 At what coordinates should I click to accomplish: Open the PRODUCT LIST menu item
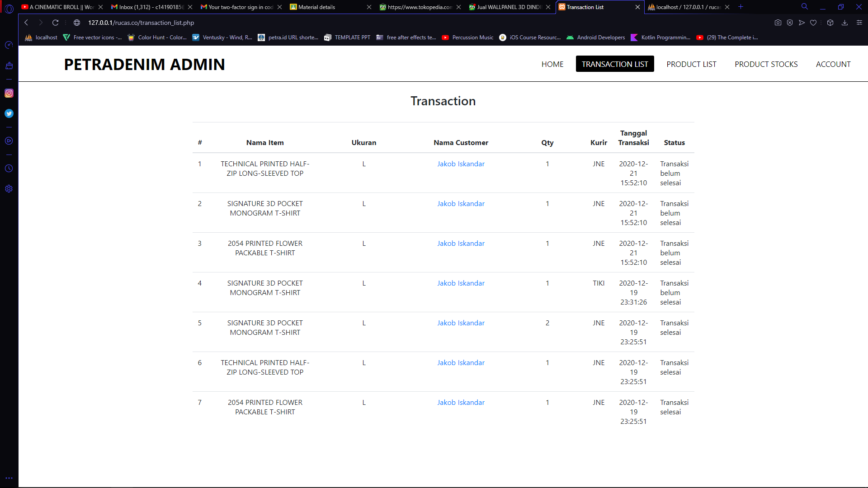point(691,64)
